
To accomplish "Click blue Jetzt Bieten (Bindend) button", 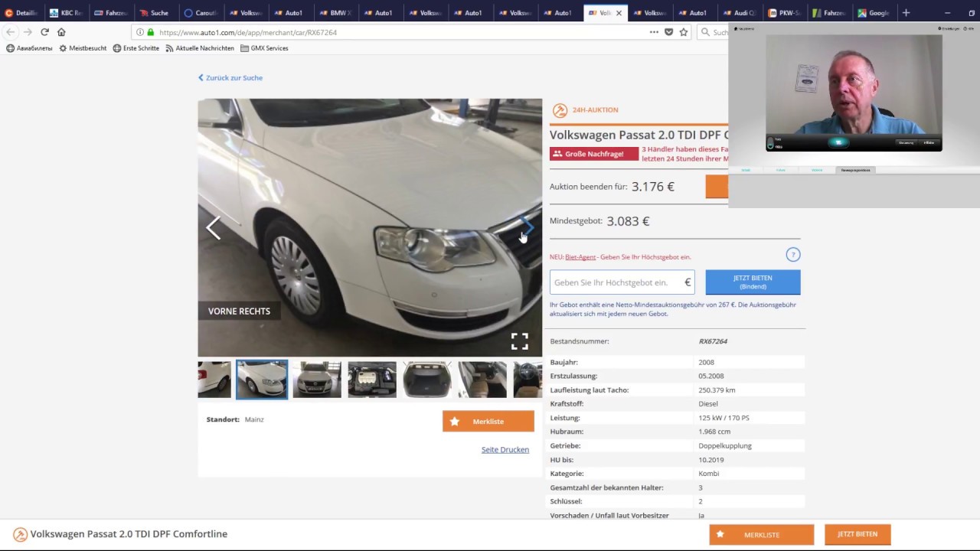I will 753,282.
